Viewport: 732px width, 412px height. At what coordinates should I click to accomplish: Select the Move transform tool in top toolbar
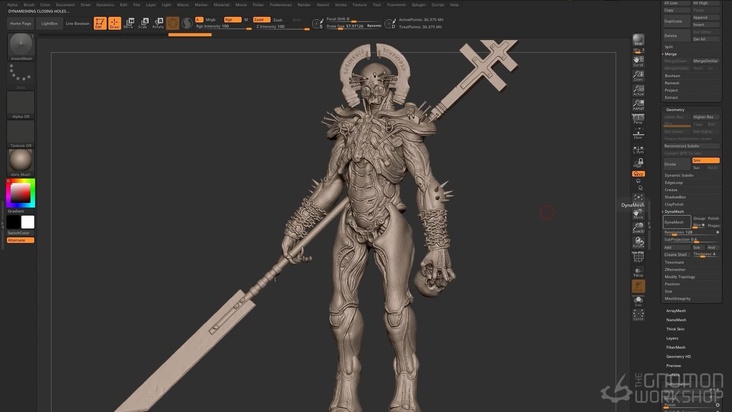click(129, 23)
